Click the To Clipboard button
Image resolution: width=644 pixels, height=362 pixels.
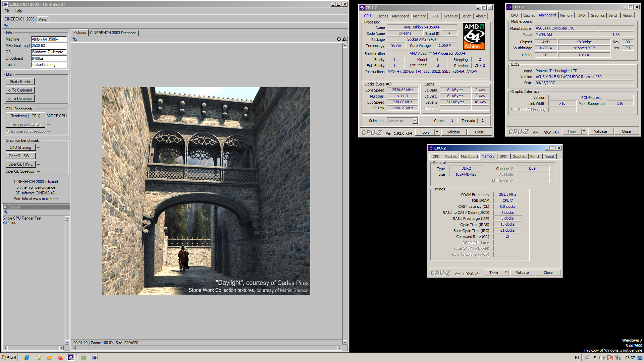tap(20, 90)
